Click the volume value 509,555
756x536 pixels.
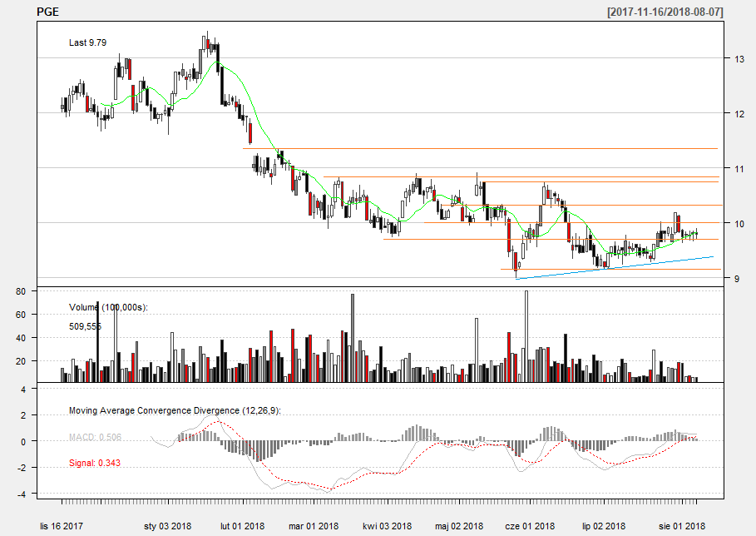[86, 326]
